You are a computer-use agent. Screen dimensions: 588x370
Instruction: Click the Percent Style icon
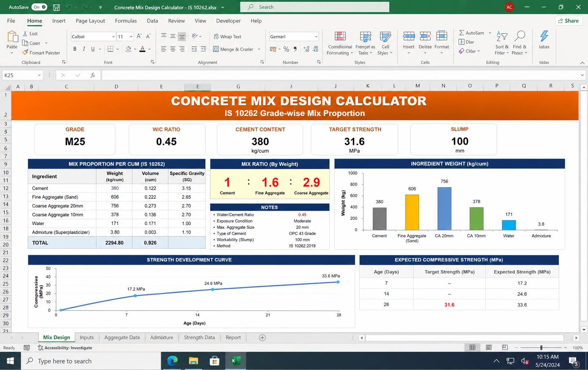(x=286, y=49)
